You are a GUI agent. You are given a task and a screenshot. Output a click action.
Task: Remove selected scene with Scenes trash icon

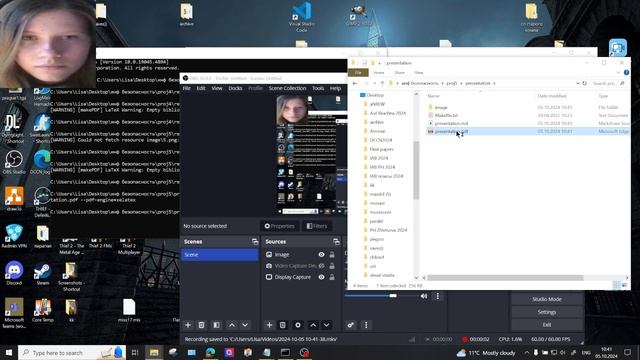coord(201,325)
